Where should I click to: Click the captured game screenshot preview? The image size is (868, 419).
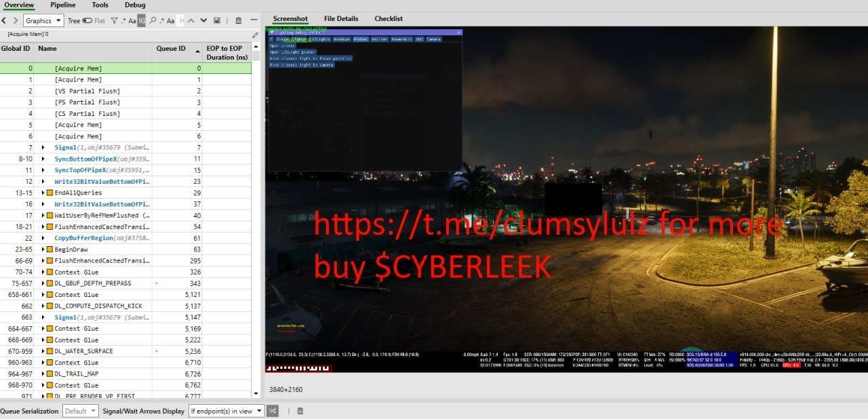566,199
